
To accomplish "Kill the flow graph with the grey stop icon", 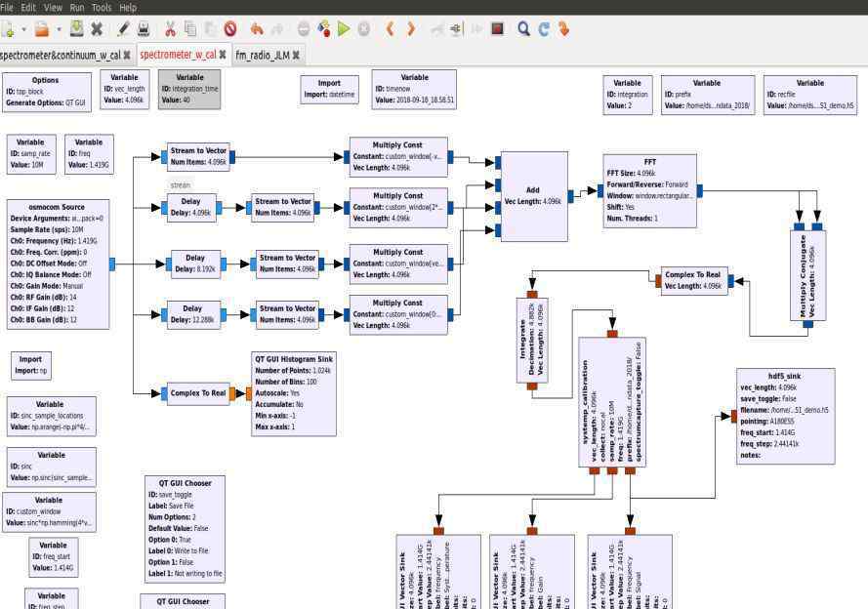I will (363, 28).
